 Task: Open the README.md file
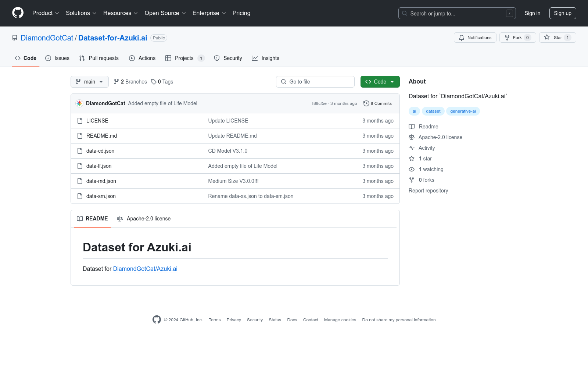click(x=102, y=136)
